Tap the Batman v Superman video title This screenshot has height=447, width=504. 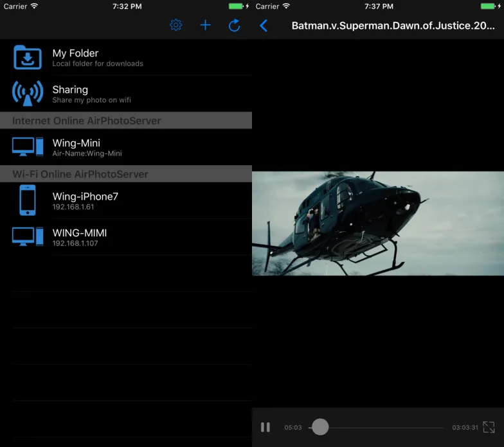click(x=393, y=26)
